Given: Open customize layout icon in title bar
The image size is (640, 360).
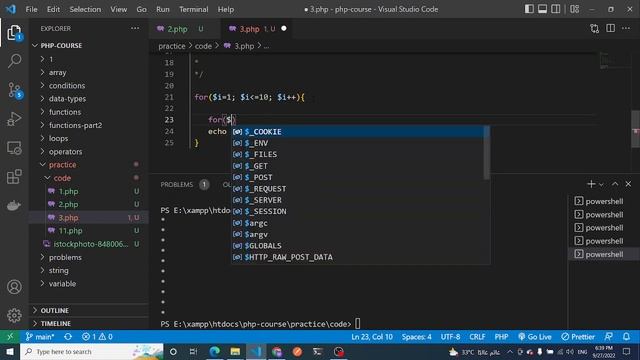Looking at the screenshot, I should (575, 9).
